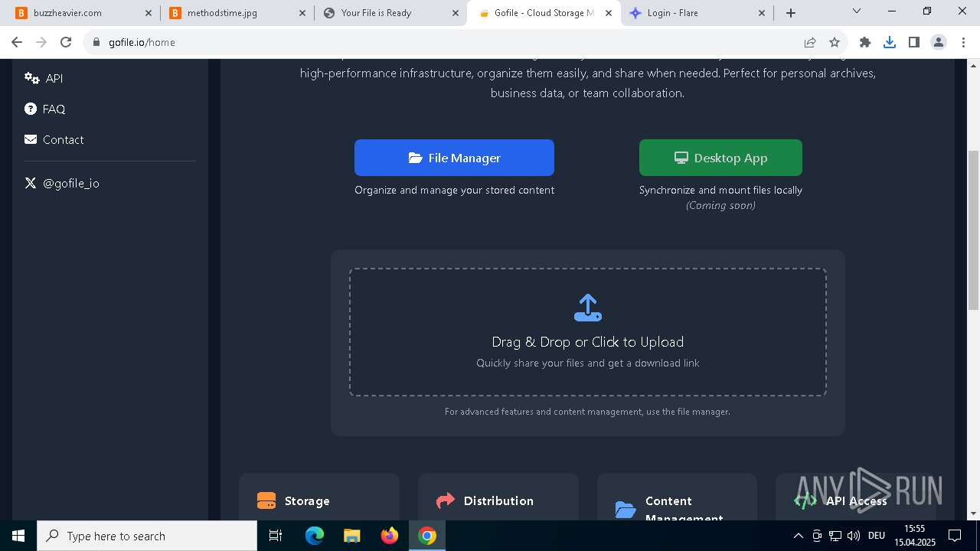980x551 pixels.
Task: Click the Distribution share arrow icon
Action: [445, 500]
